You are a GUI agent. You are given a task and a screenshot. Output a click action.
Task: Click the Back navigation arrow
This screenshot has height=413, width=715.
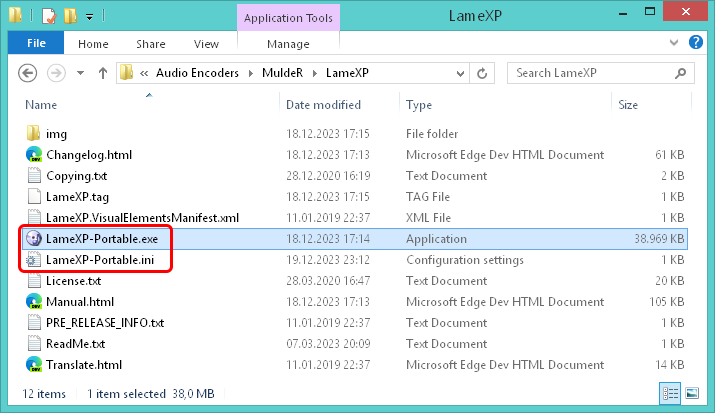27,73
